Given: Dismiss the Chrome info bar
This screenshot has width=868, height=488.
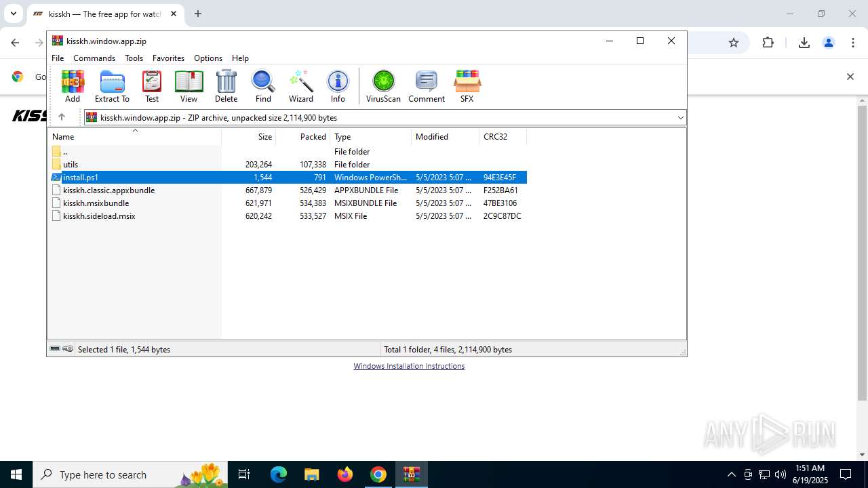Looking at the screenshot, I should click(x=850, y=77).
